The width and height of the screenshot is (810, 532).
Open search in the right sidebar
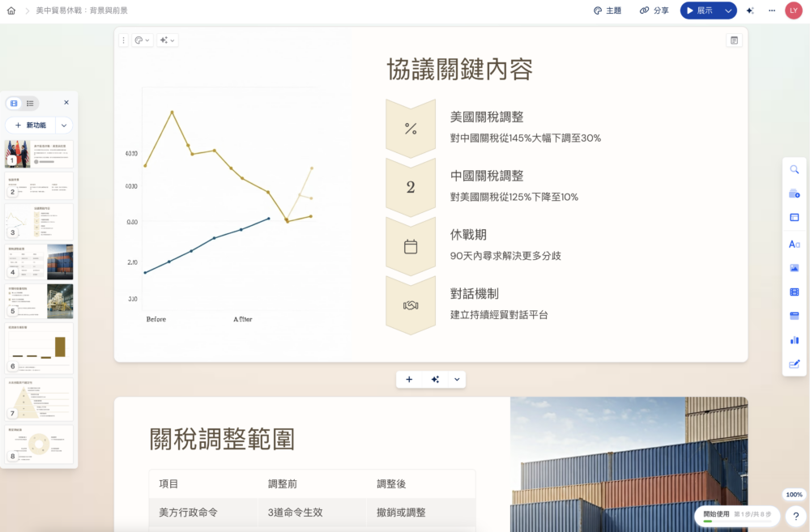tap(794, 169)
